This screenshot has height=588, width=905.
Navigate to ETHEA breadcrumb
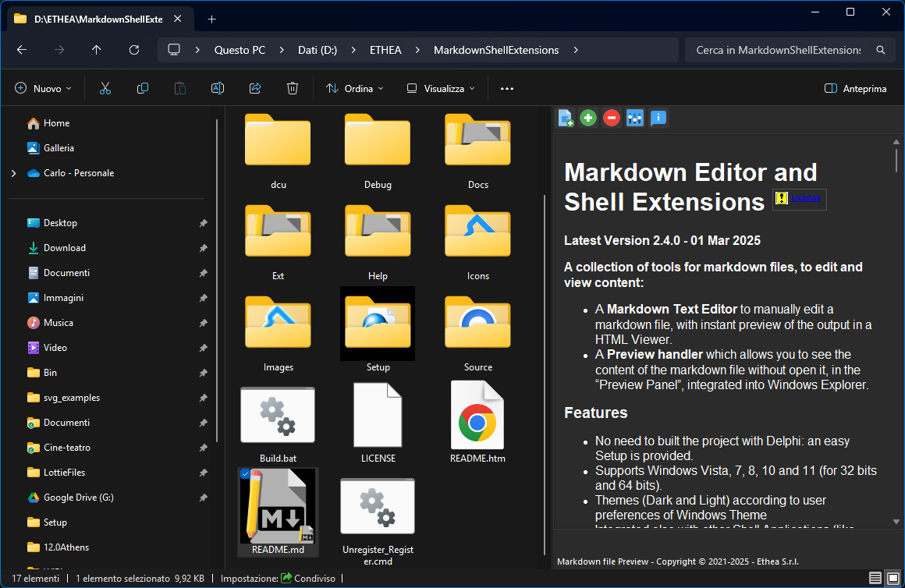pos(385,50)
